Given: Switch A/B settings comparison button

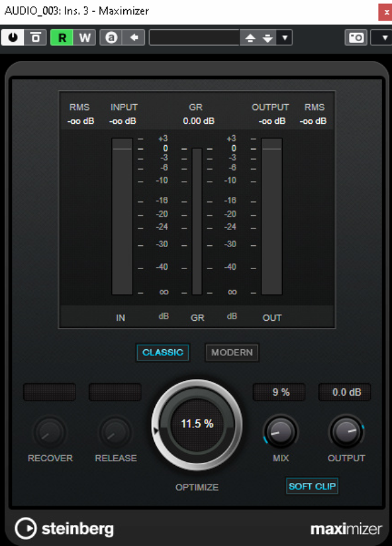Looking at the screenshot, I should coord(111,37).
